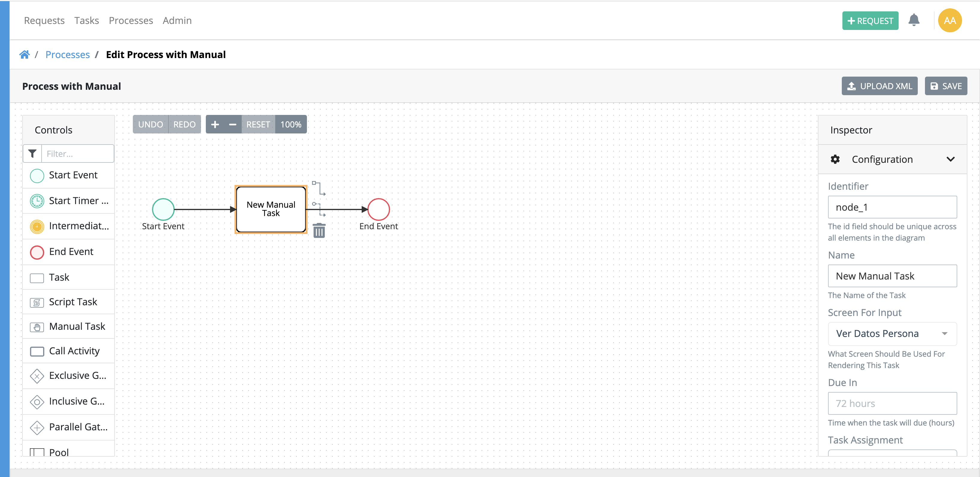Save the process with SAVE button
Image resolution: width=980 pixels, height=477 pixels.
pyautogui.click(x=946, y=86)
